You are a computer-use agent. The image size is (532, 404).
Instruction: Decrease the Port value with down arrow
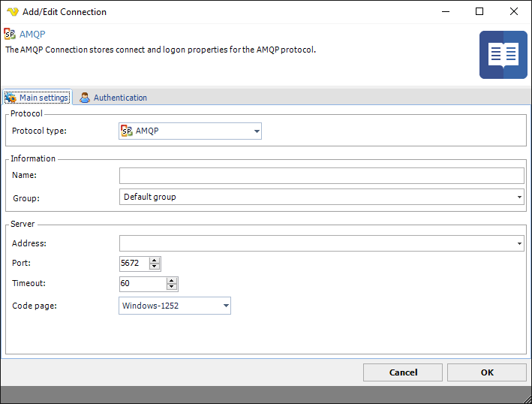click(x=155, y=267)
